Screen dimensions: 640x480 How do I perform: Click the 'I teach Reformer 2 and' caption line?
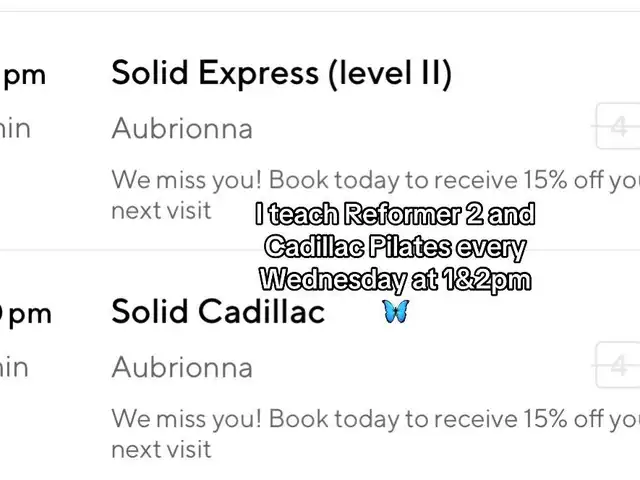395,214
